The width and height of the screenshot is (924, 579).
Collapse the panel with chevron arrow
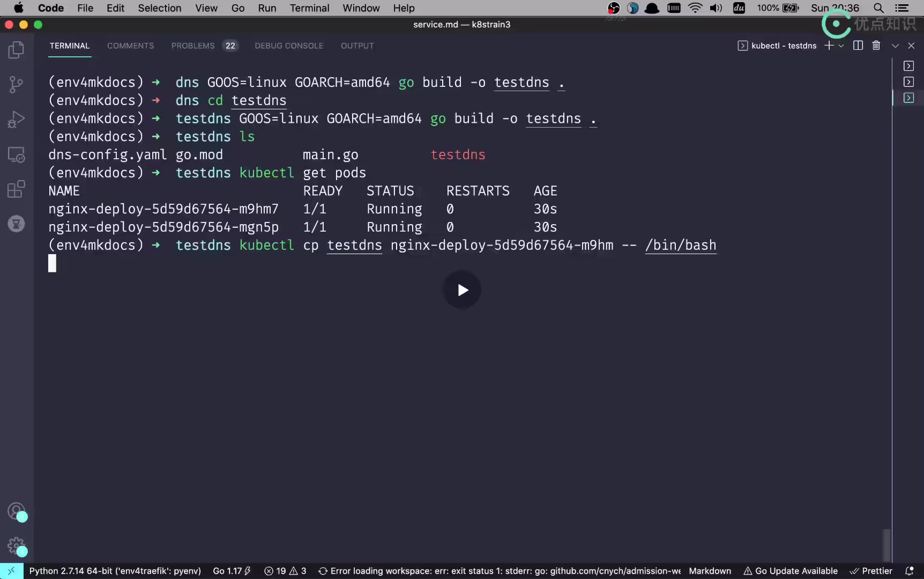point(895,46)
